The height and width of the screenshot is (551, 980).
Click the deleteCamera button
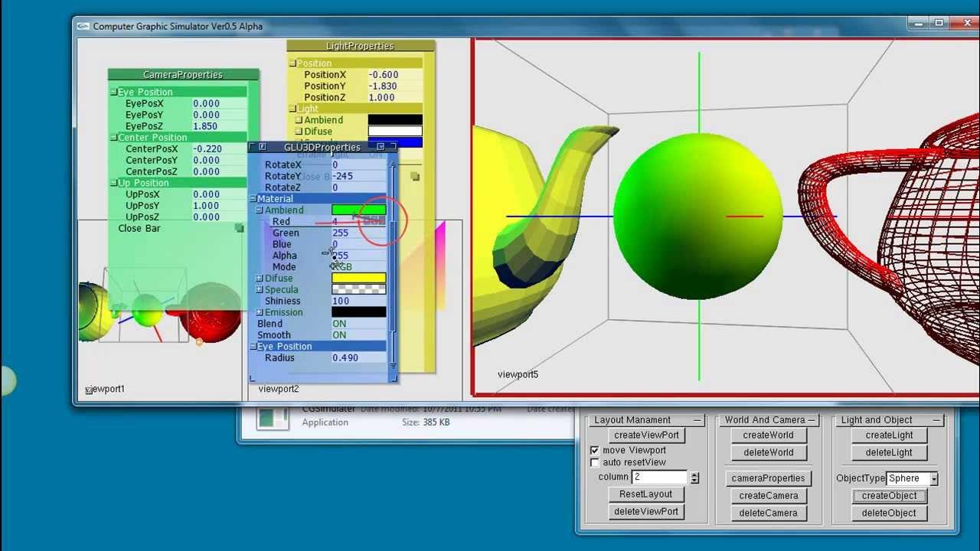768,514
